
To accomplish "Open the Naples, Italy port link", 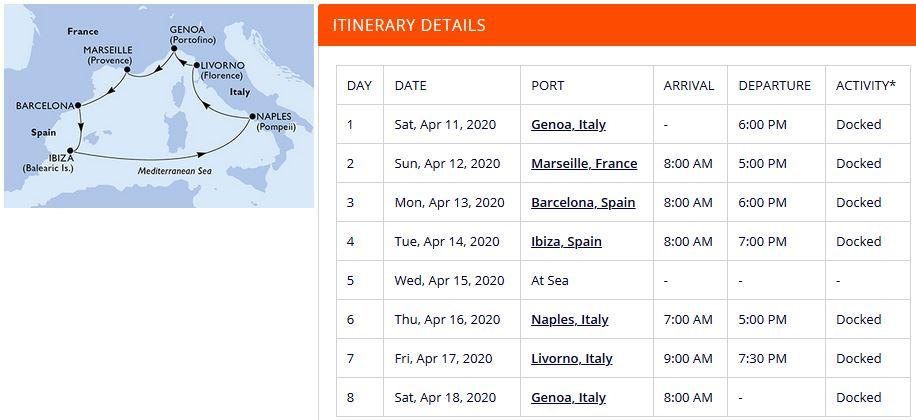I will coord(569,320).
